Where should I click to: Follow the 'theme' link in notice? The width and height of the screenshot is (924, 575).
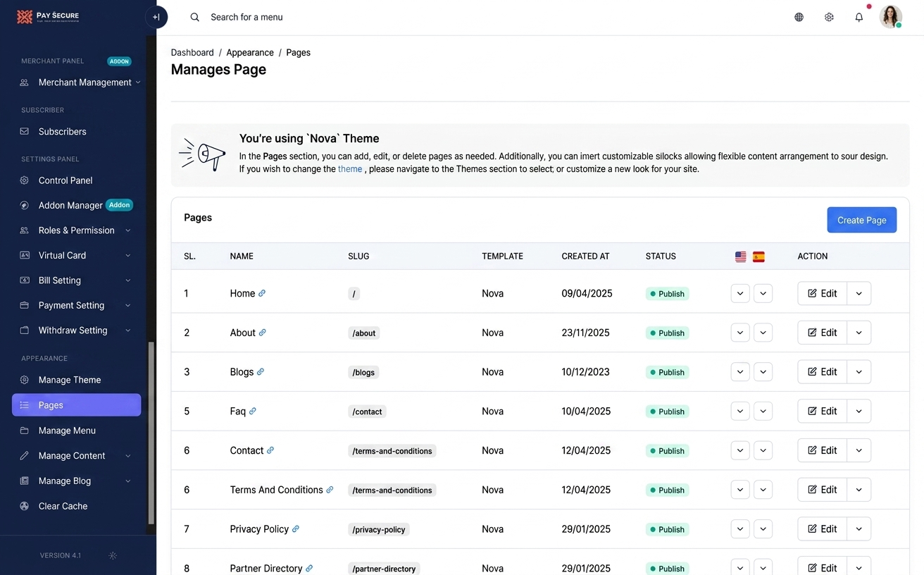(x=350, y=169)
